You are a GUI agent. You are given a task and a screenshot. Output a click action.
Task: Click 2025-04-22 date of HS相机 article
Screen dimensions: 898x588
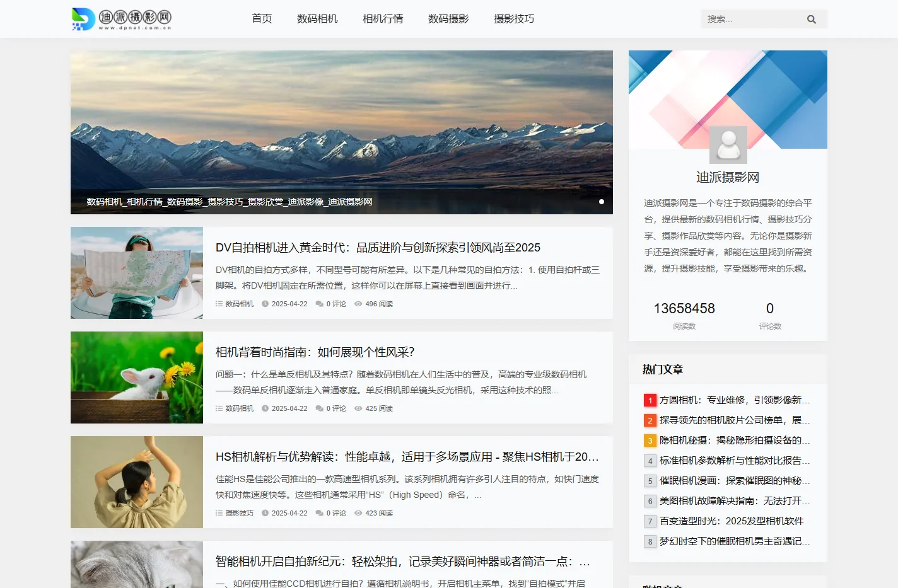[289, 513]
